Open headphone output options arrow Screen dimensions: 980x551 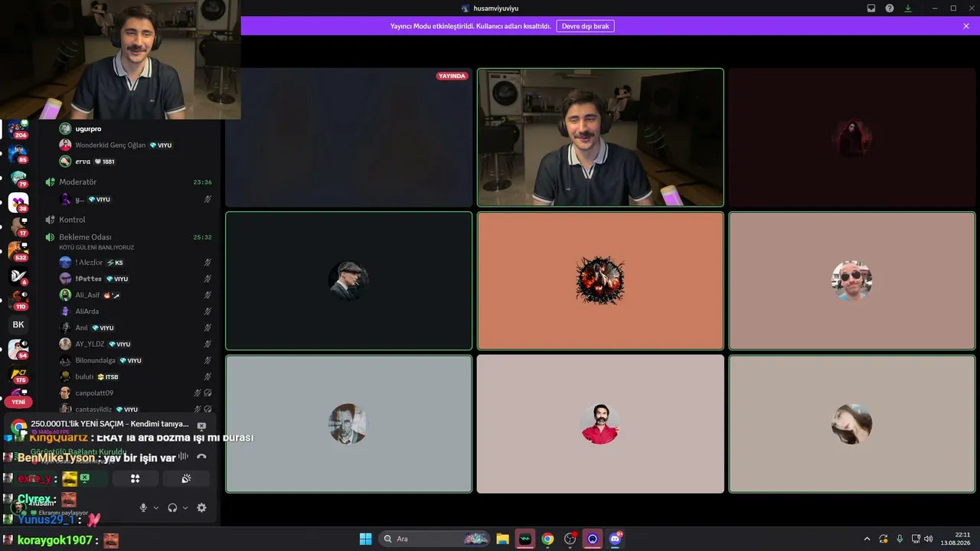185,507
